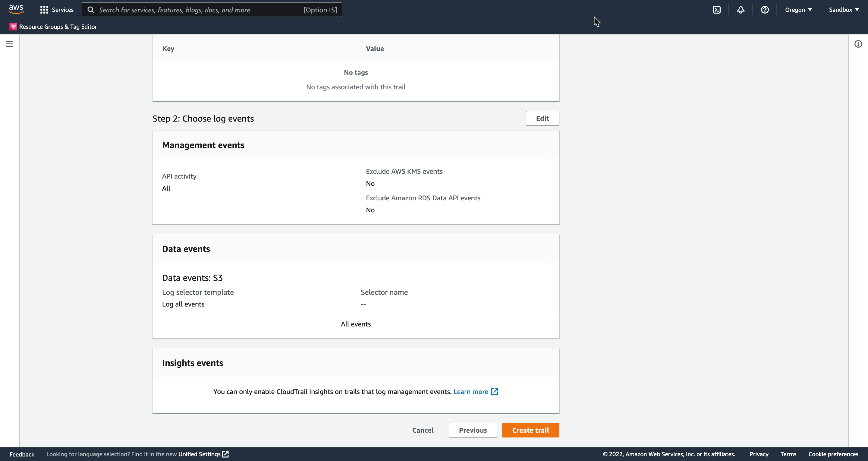Open the info panel icon
This screenshot has height=461, width=868.
click(x=858, y=44)
